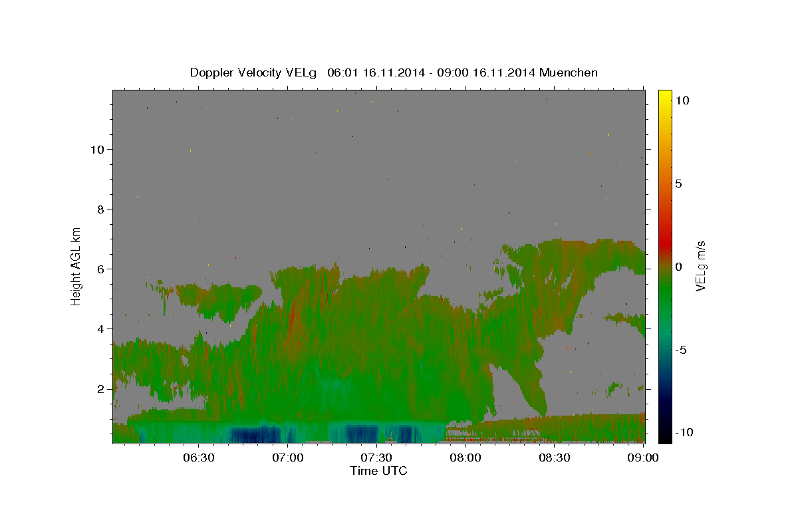Screen dimensions: 798x532
Task: Click the cloud layer top near 08:30
Action: (556, 243)
